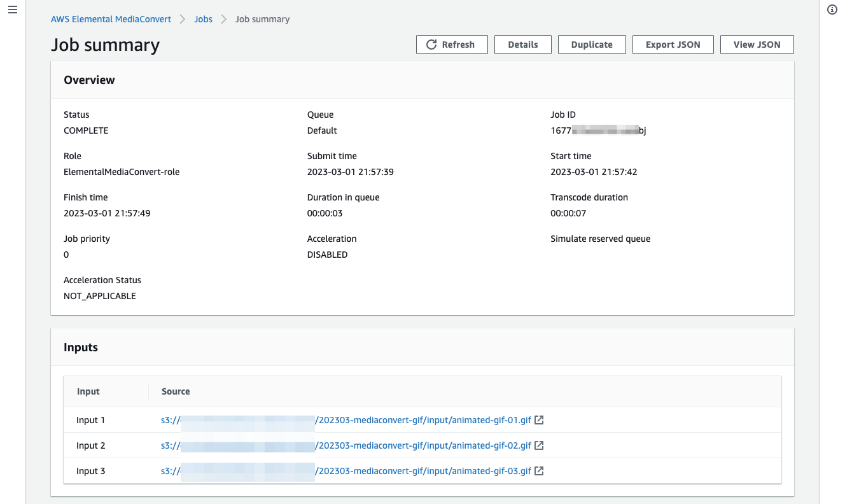This screenshot has width=845, height=504.
Task: Go to AWS Elemental MediaConvert breadcrumb
Action: pos(111,19)
